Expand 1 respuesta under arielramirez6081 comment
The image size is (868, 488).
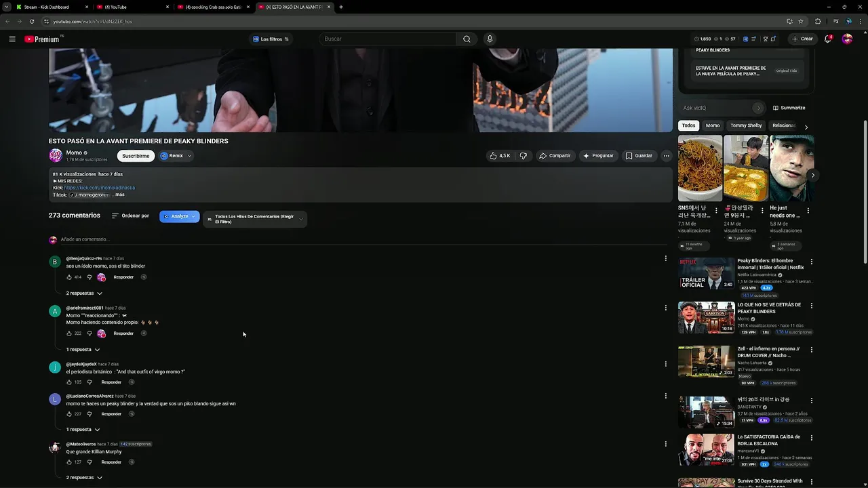pyautogui.click(x=83, y=350)
